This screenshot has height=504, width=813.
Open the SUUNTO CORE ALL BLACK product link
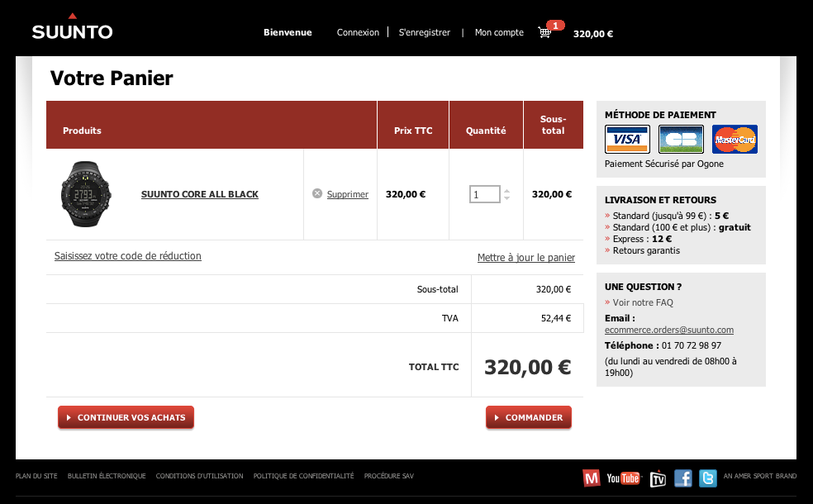click(200, 194)
